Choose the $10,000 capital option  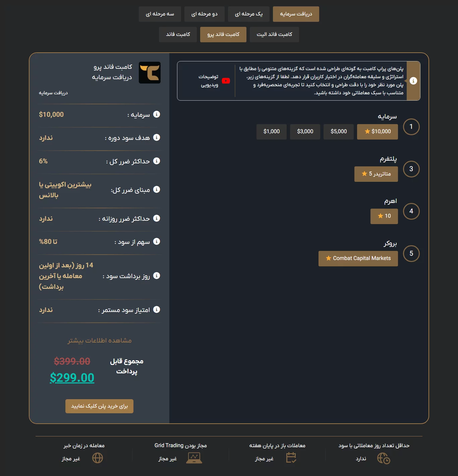tap(378, 131)
